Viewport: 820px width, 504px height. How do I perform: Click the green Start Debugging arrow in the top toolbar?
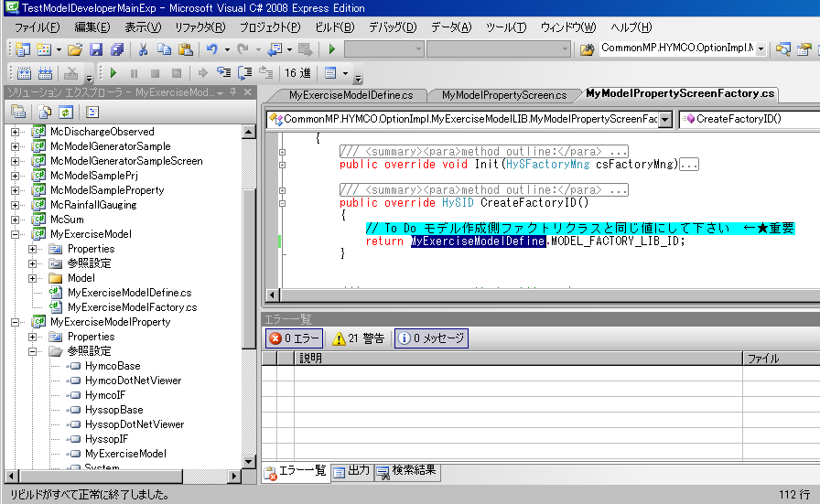[331, 49]
